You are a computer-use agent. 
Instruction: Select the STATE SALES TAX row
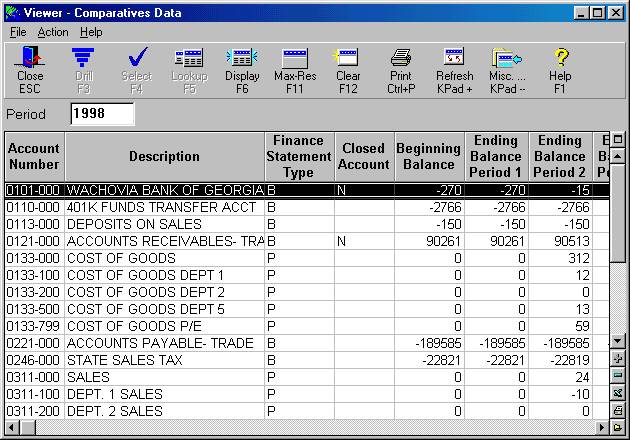160,360
